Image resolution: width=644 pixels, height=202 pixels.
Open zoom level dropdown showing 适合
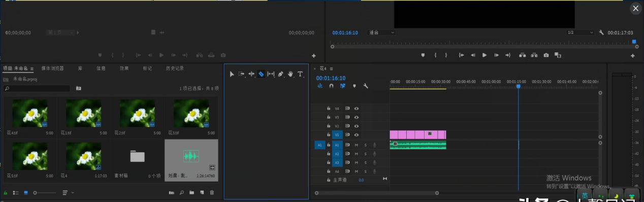(x=381, y=32)
